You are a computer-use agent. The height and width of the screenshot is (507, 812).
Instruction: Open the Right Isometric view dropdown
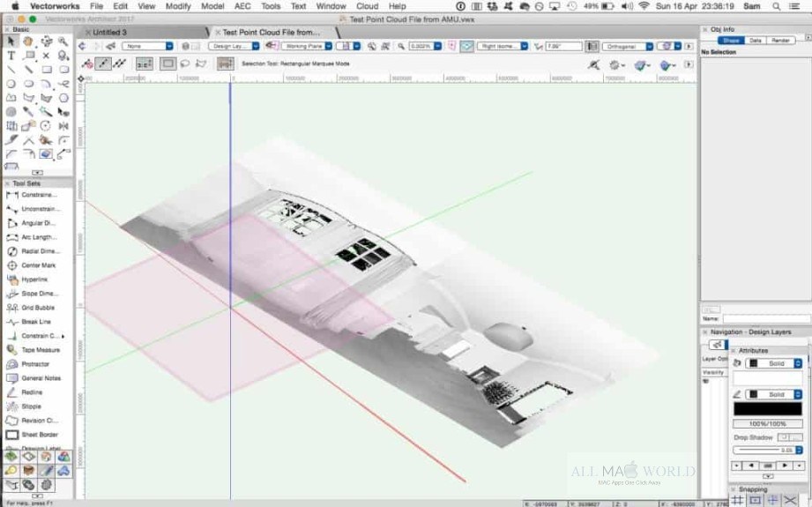coord(503,46)
